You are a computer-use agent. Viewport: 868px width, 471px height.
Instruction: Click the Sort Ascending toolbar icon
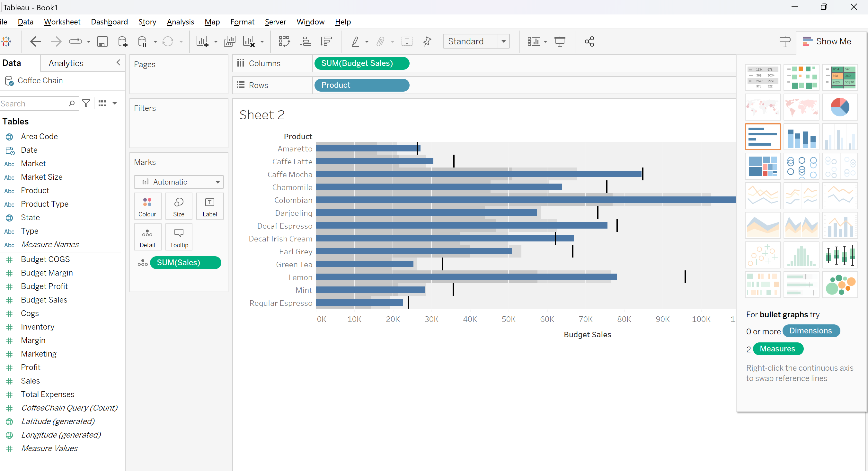305,41
